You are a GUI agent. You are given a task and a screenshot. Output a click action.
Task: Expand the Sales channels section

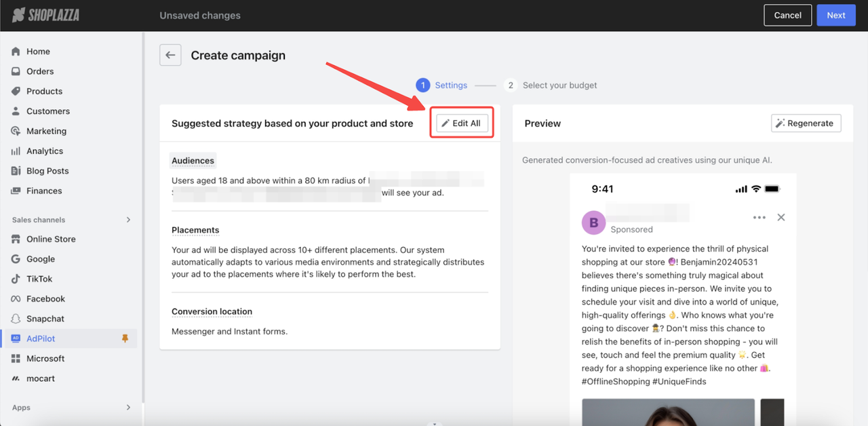(128, 220)
